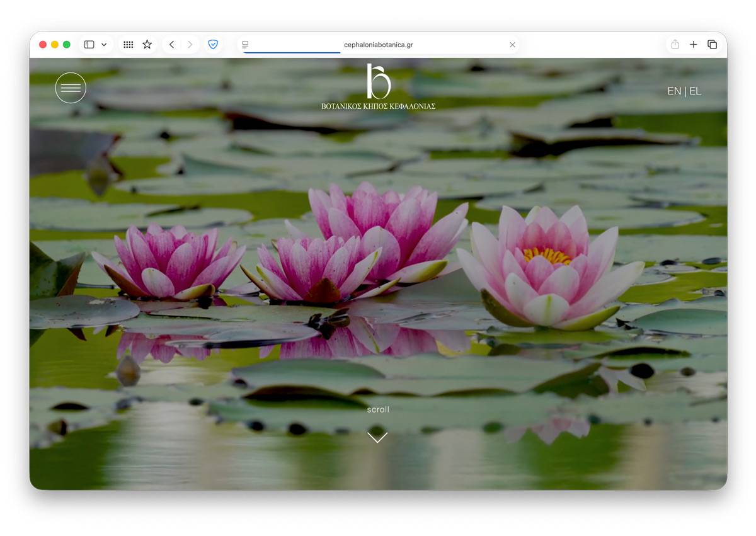
Task: Go forward to the next page
Action: (x=190, y=45)
